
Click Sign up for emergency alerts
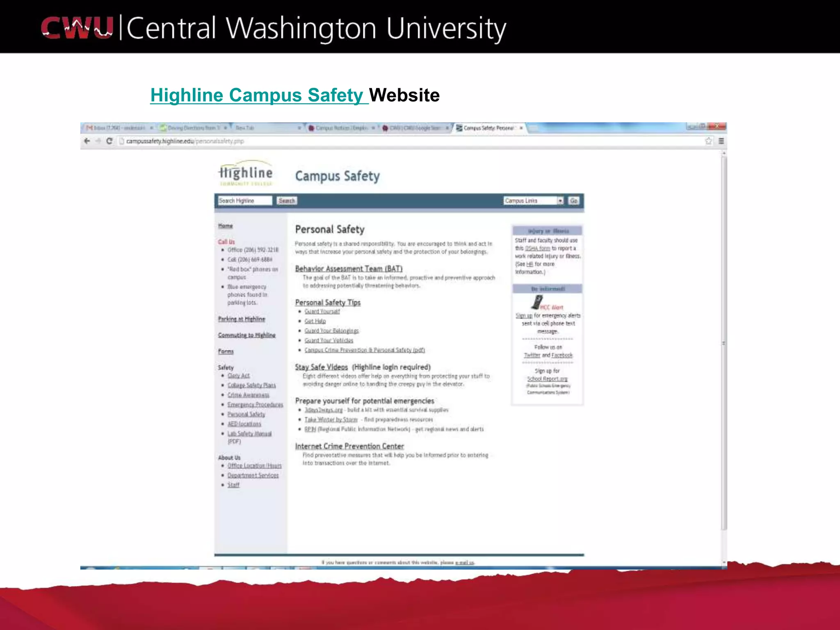(524, 316)
